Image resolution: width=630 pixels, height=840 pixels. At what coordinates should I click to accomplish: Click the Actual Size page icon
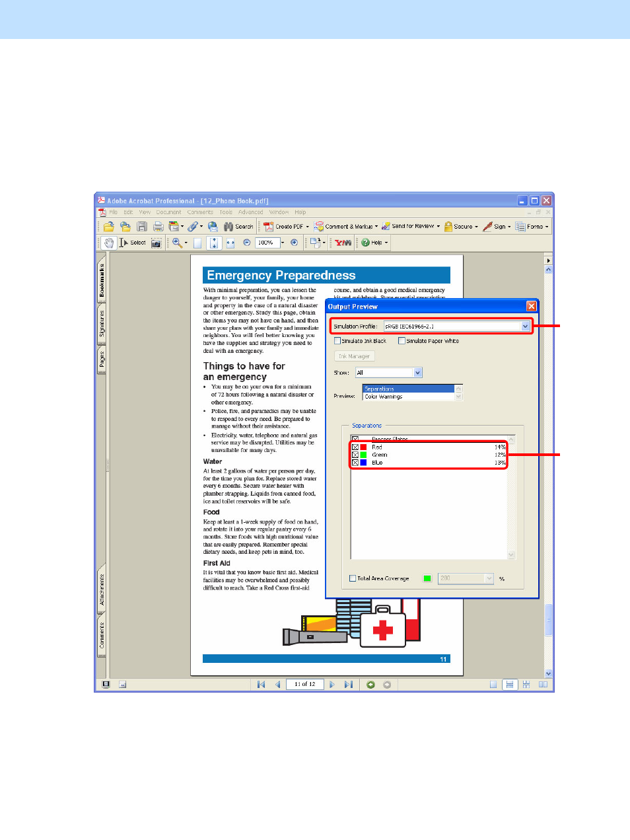197,243
